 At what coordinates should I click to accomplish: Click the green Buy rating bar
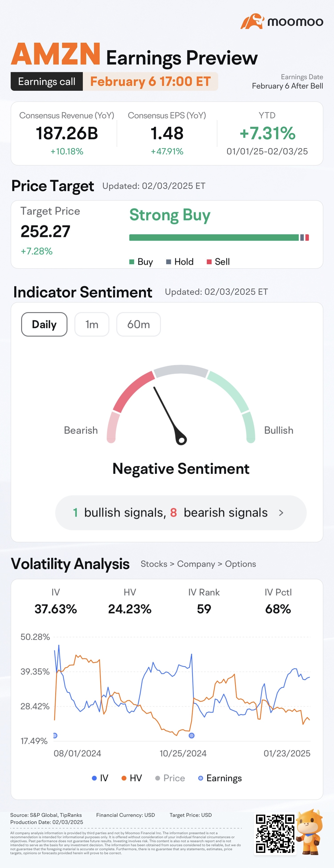(214, 238)
